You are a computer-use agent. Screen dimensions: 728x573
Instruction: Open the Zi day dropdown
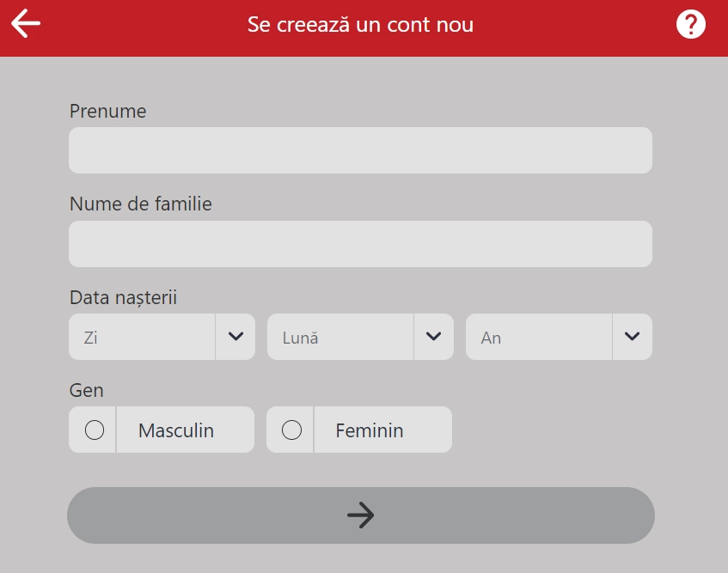coord(142,337)
